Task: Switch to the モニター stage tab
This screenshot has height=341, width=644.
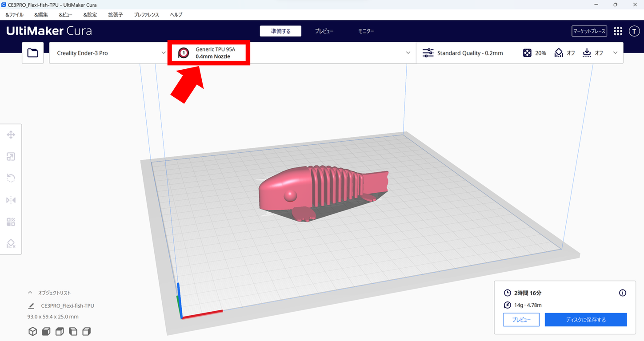Action: coord(366,31)
